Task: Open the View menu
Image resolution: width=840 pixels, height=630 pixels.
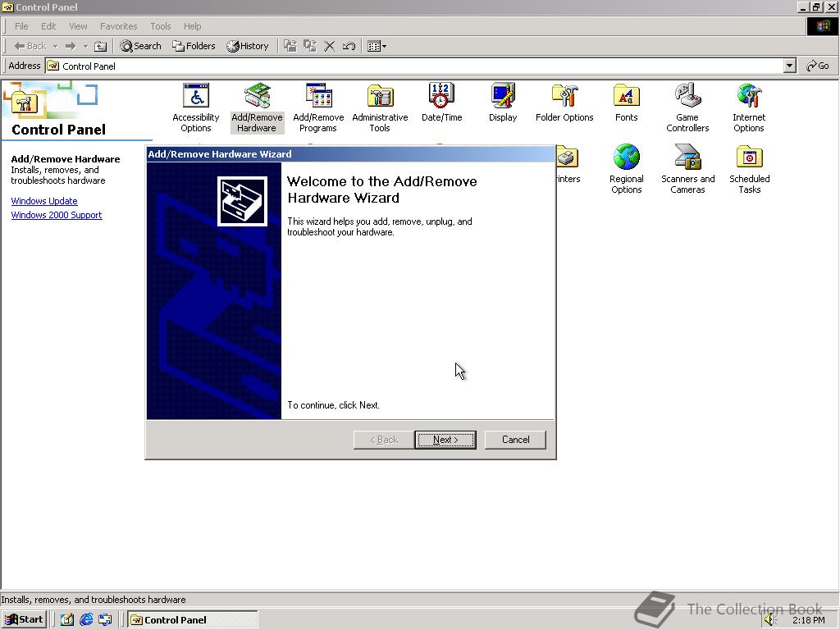Action: tap(78, 26)
